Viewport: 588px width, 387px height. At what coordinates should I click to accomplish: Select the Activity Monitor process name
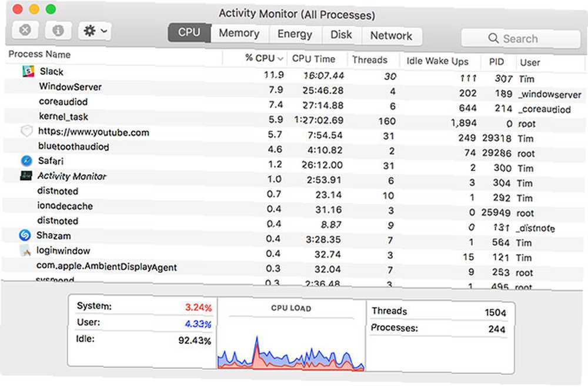pyautogui.click(x=72, y=176)
